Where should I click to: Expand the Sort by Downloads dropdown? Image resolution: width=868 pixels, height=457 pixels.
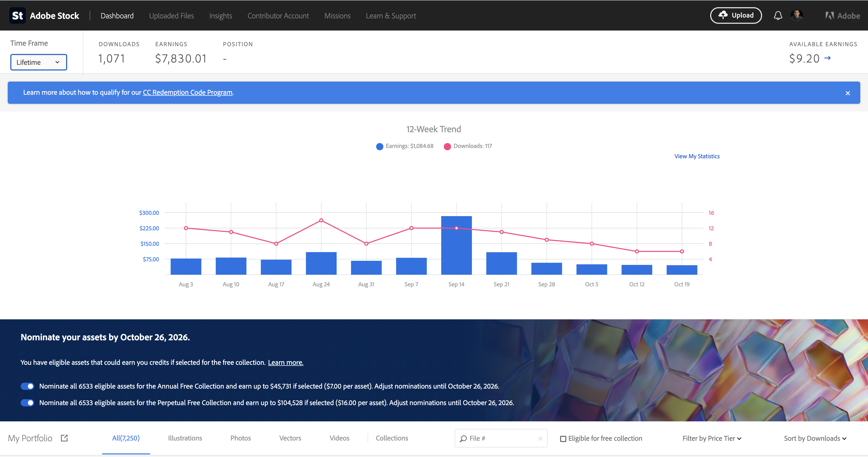[815, 438]
